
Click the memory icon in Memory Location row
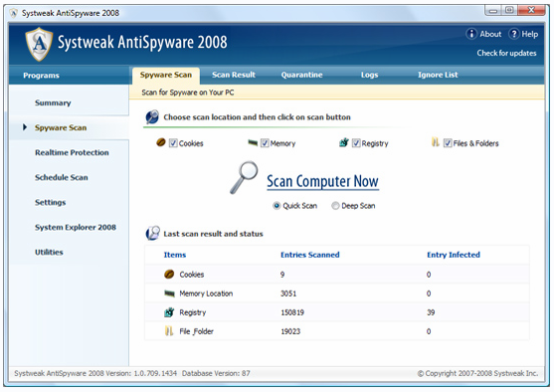(169, 294)
